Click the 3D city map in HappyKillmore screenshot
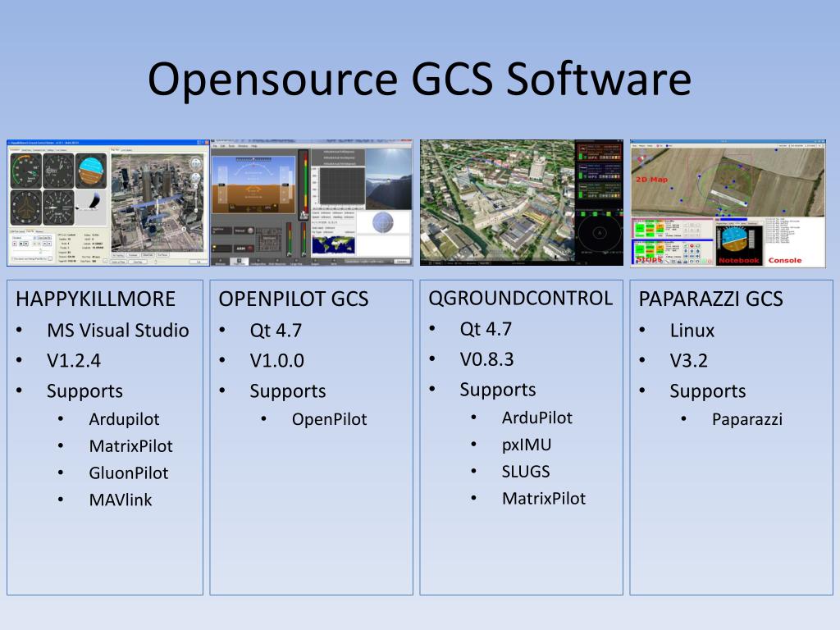840x630 pixels. 157,203
